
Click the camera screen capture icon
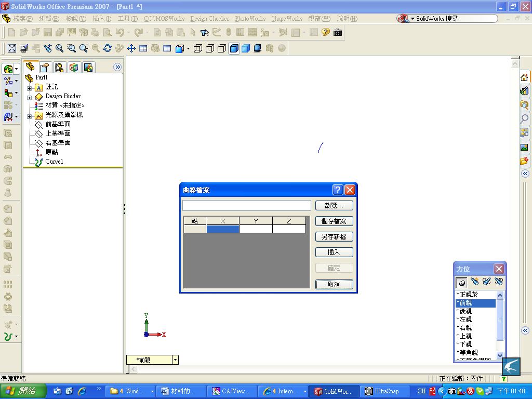[x=338, y=33]
